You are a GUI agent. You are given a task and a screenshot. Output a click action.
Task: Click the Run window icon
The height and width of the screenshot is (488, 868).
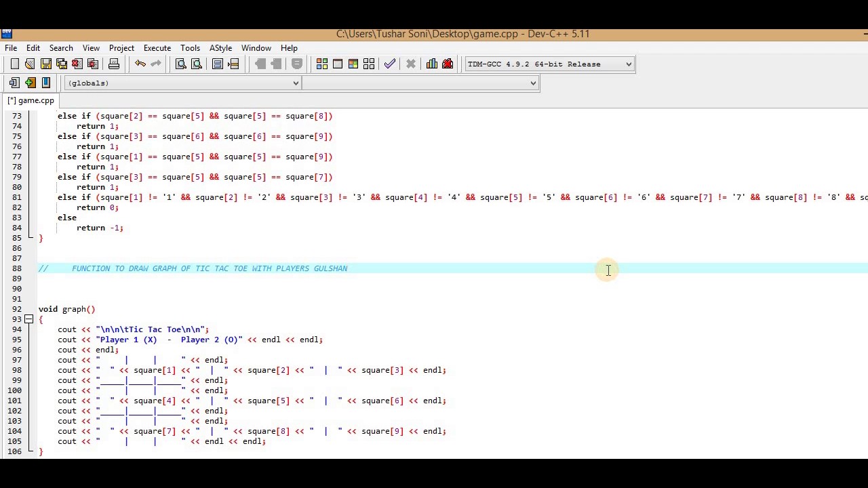[x=338, y=64]
